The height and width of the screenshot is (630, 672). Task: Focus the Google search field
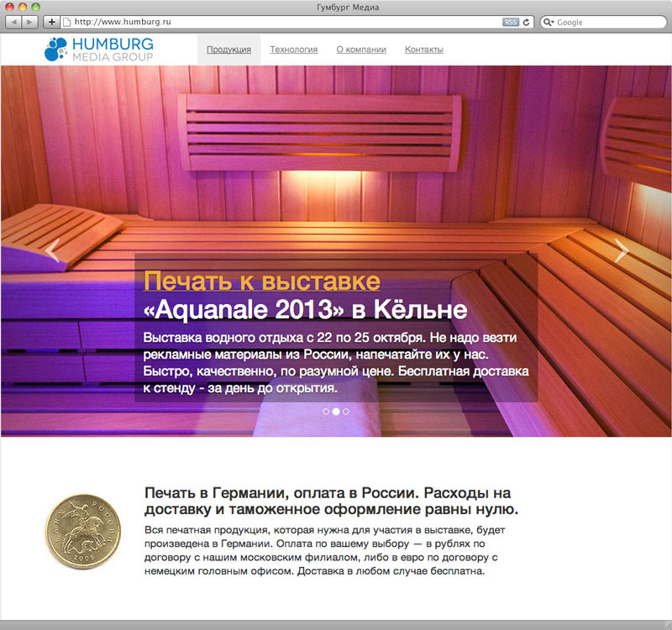point(603,22)
